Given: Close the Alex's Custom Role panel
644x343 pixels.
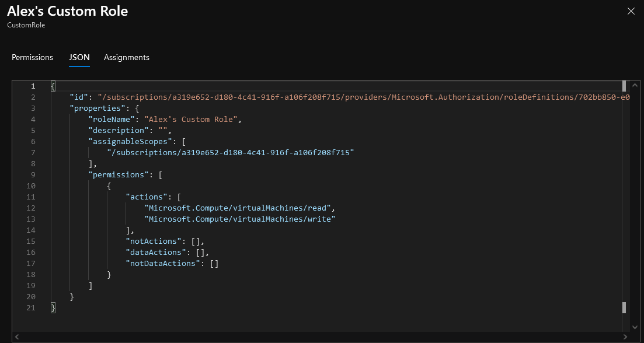Looking at the screenshot, I should coord(631,12).
